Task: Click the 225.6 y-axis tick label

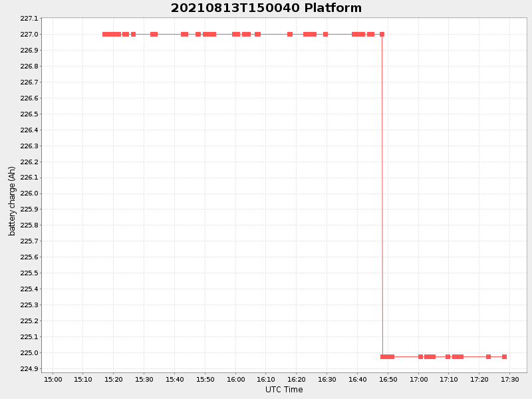Action: pyautogui.click(x=29, y=257)
